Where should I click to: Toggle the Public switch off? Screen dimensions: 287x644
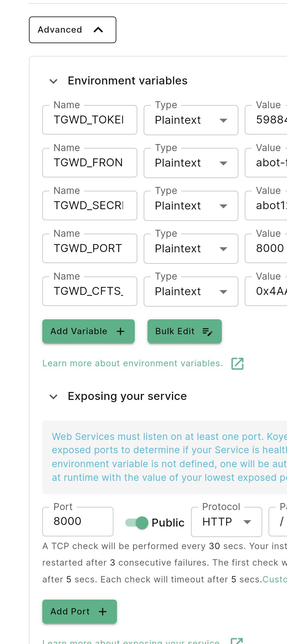click(x=137, y=522)
